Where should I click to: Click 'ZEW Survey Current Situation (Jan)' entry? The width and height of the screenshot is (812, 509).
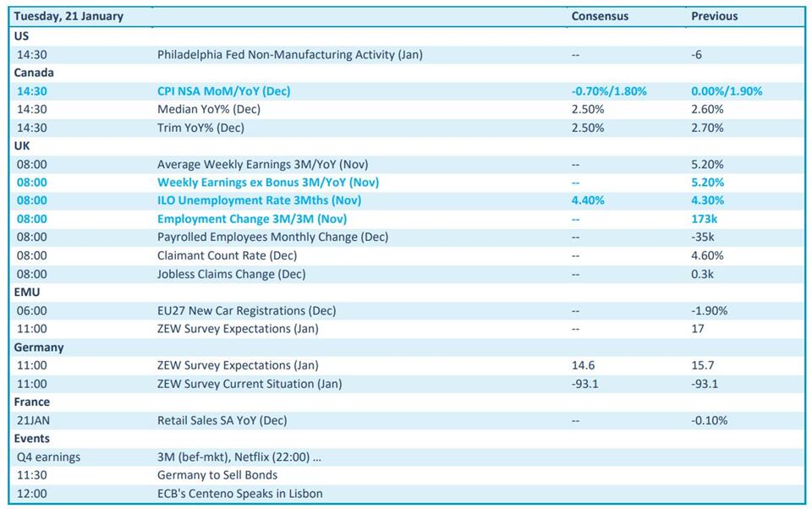click(250, 384)
